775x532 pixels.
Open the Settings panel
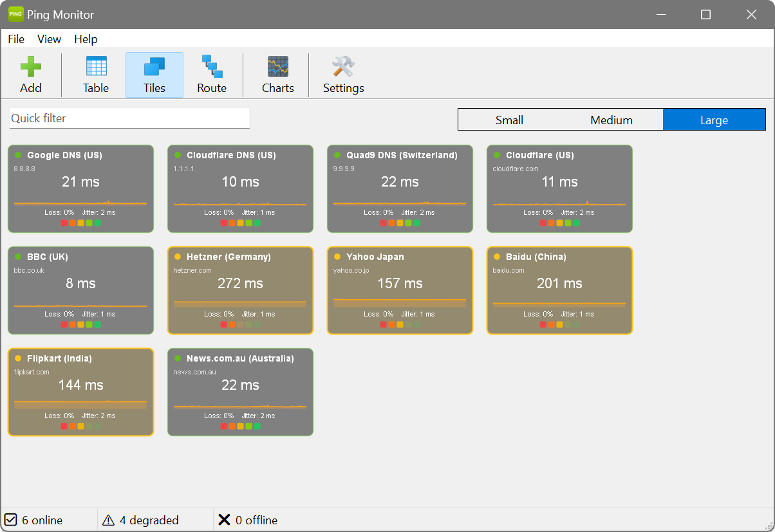pyautogui.click(x=343, y=74)
